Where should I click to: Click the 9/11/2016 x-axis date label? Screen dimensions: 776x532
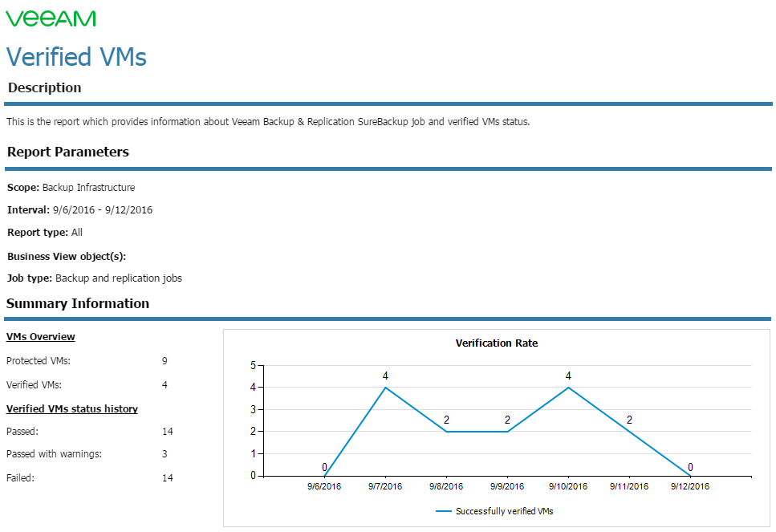coord(629,486)
